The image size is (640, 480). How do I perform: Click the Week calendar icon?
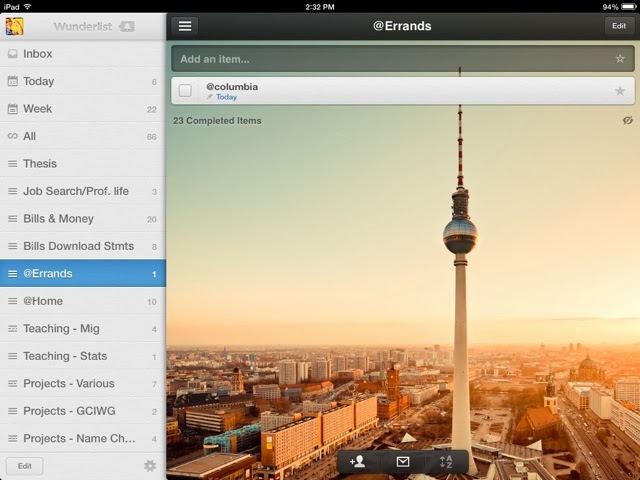pyautogui.click(x=13, y=109)
